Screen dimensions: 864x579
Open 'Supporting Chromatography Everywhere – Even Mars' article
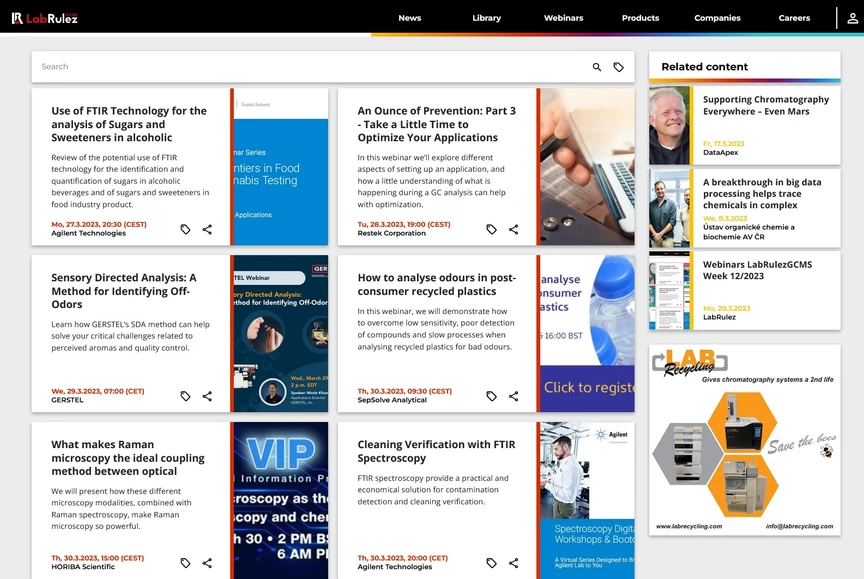766,105
